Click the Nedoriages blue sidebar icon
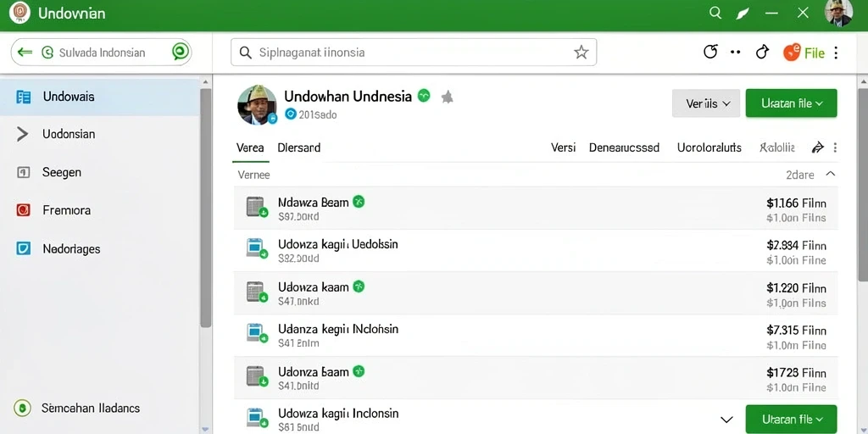The width and height of the screenshot is (868, 434). (23, 248)
